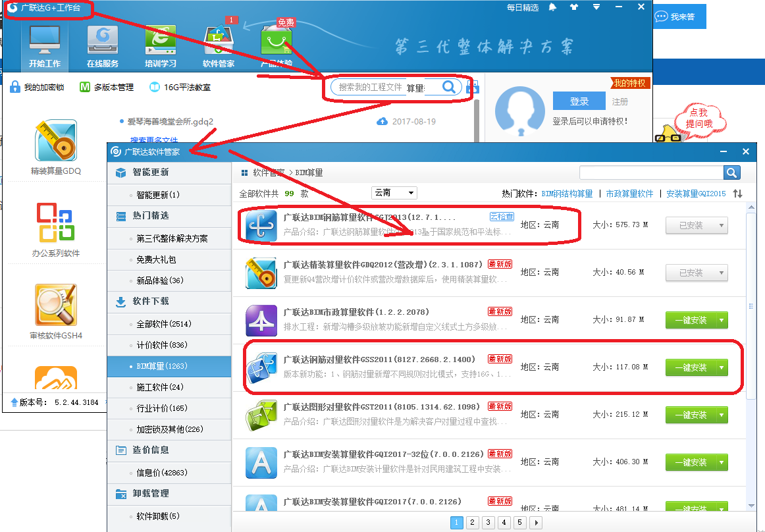The image size is (765, 532).
Task: Open the 产品体验 shopping bag icon
Action: pos(276,41)
